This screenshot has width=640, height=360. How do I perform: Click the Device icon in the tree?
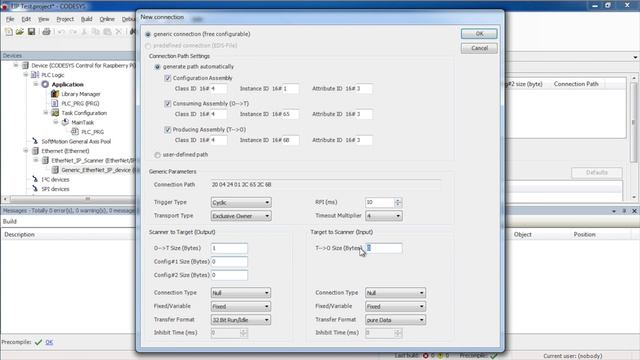[25, 65]
